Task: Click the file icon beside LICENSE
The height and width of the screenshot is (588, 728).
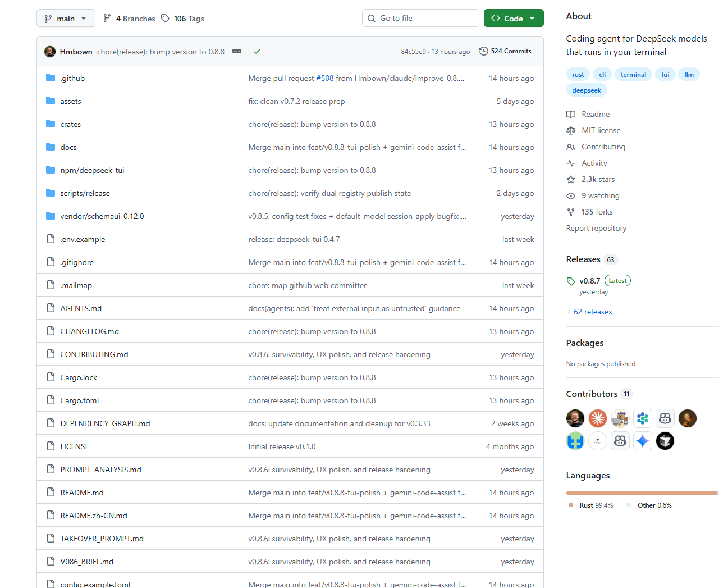Action: pyautogui.click(x=51, y=446)
